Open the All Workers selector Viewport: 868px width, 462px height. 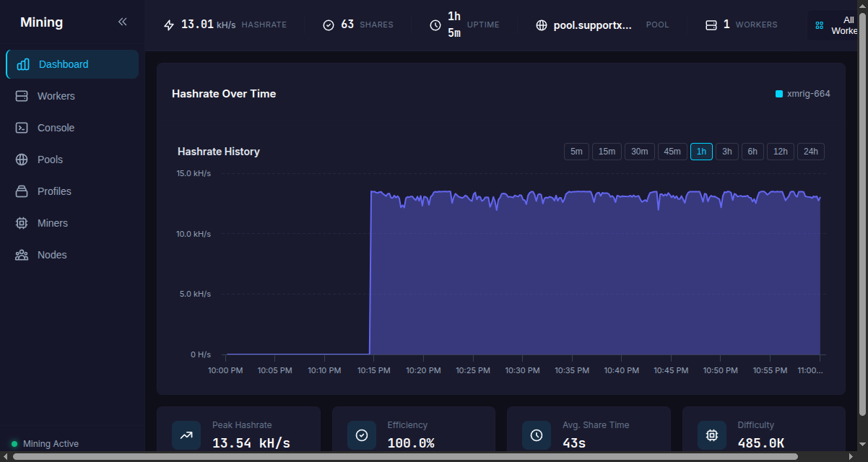(837, 25)
